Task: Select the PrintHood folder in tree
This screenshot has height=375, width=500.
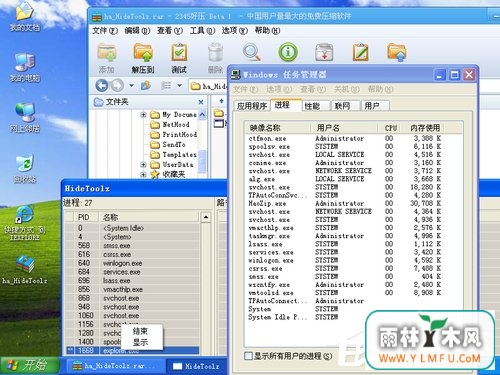Action: coord(173,135)
